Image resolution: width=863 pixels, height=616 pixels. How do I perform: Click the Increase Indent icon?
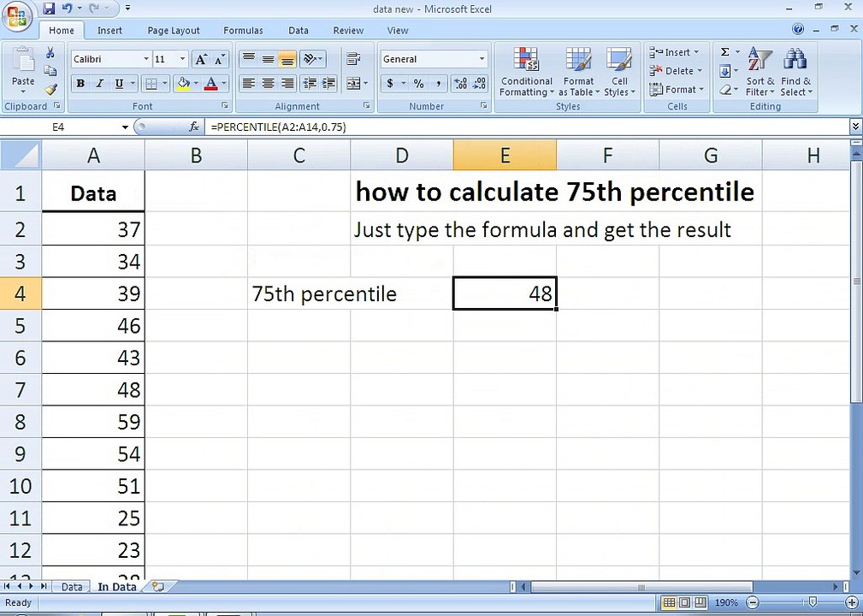pyautogui.click(x=328, y=84)
